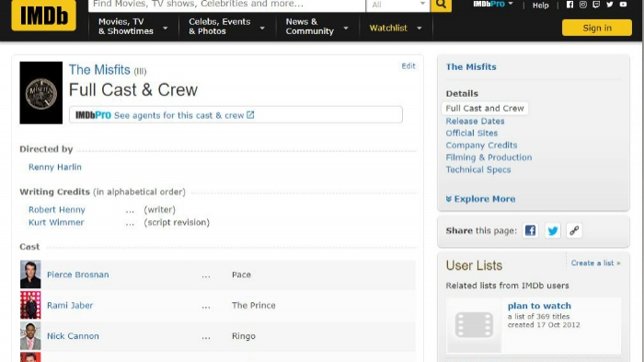644x362 pixels.
Task: Click Create a list link
Action: click(595, 263)
